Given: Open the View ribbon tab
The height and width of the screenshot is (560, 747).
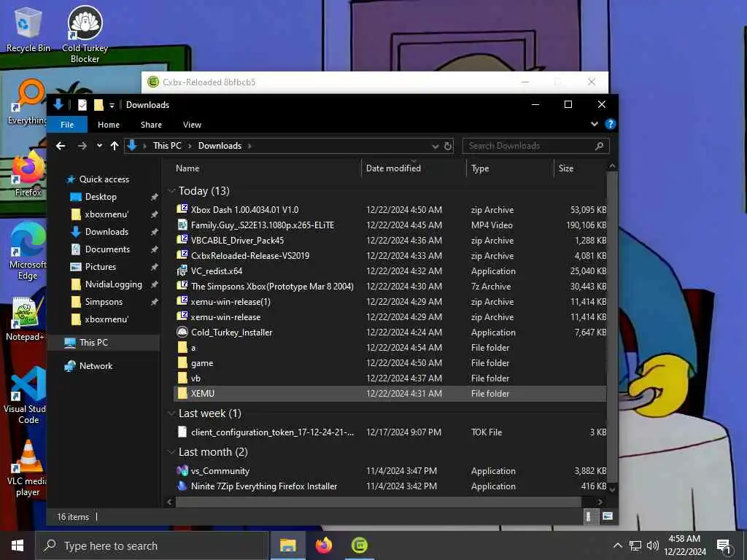Looking at the screenshot, I should click(192, 125).
